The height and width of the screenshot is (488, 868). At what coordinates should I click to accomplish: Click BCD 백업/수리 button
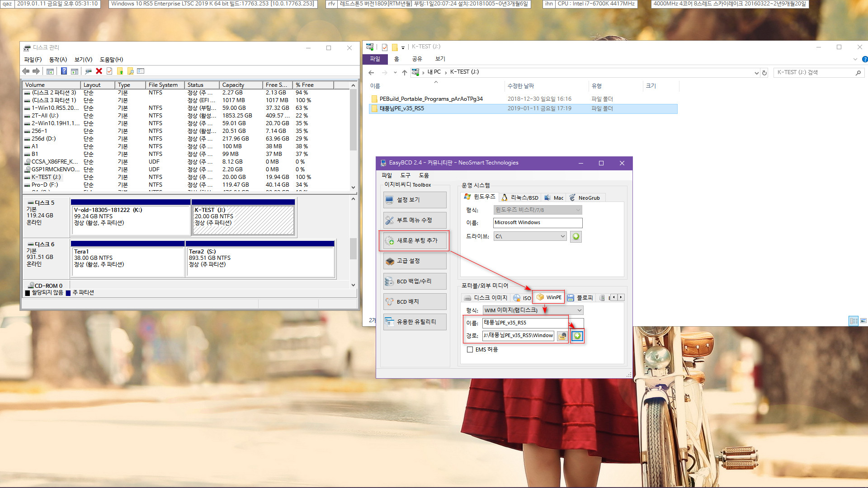(x=415, y=281)
